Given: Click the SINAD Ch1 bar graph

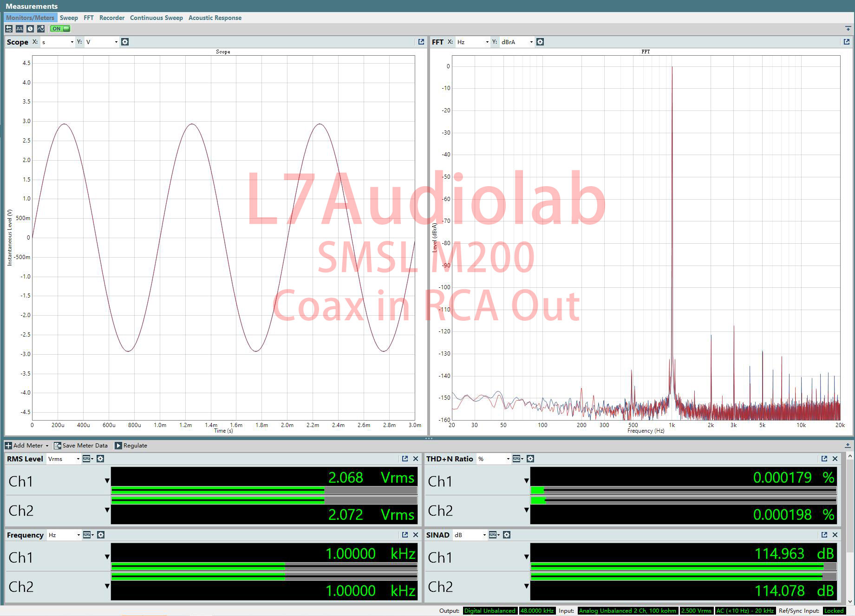Looking at the screenshot, I should (684, 566).
